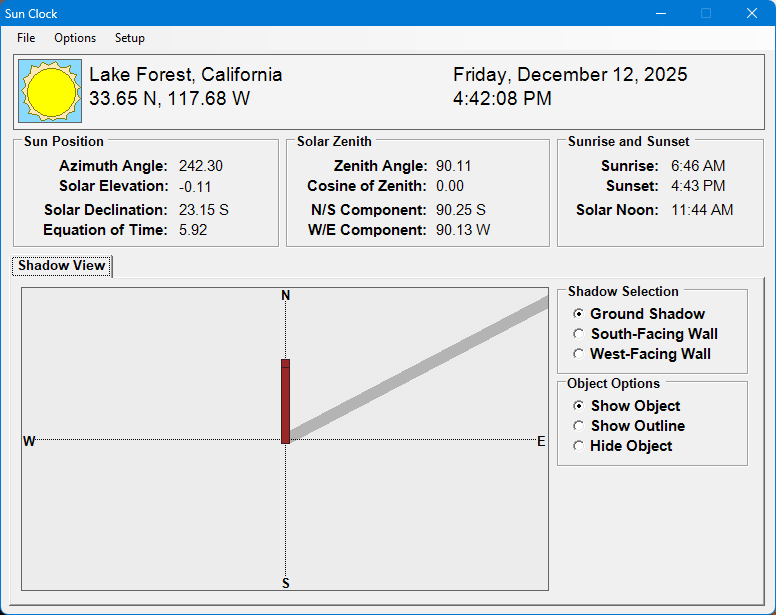
Task: Click the sun icon image
Action: click(50, 90)
